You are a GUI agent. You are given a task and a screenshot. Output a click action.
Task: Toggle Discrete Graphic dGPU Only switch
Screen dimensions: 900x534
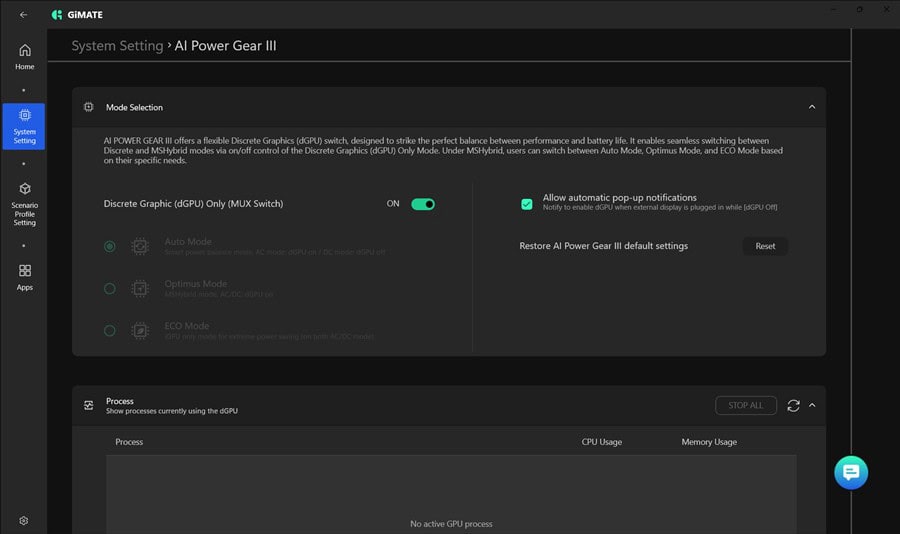423,204
